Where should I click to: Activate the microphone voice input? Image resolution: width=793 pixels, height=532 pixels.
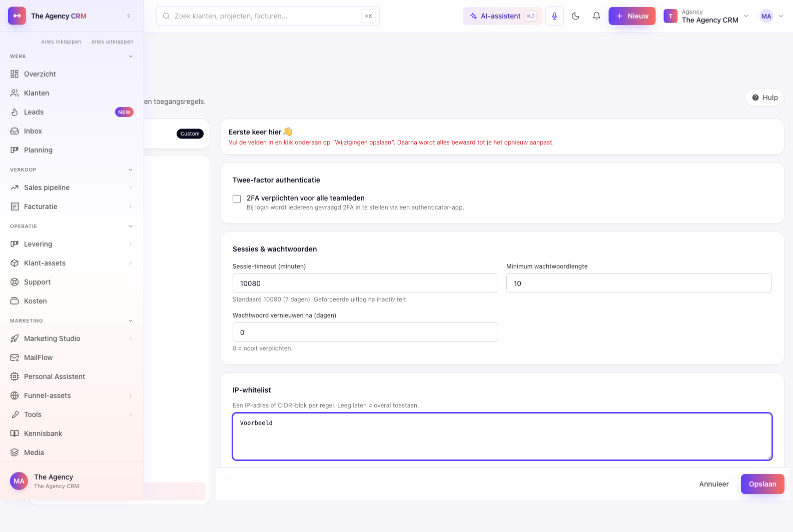pos(554,16)
